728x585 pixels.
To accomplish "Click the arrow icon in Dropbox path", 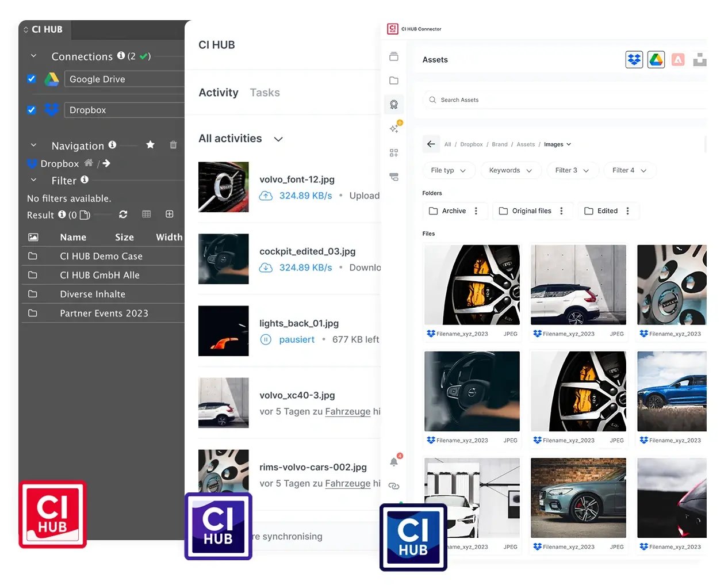I will (106, 163).
